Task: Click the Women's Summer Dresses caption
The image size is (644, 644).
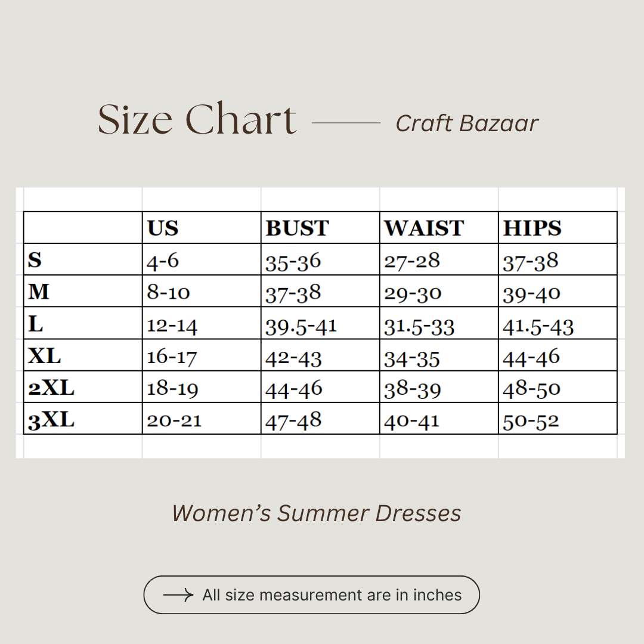Action: pyautogui.click(x=316, y=513)
